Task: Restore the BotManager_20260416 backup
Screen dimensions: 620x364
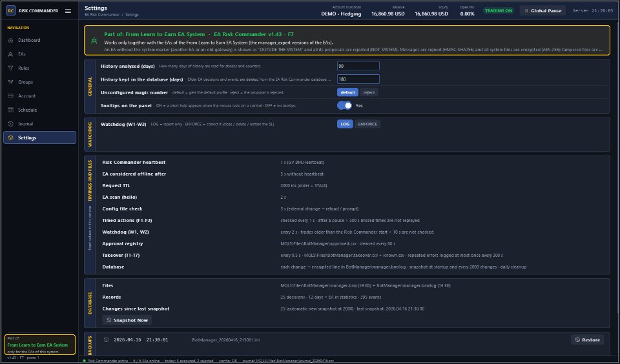Action: [587, 340]
